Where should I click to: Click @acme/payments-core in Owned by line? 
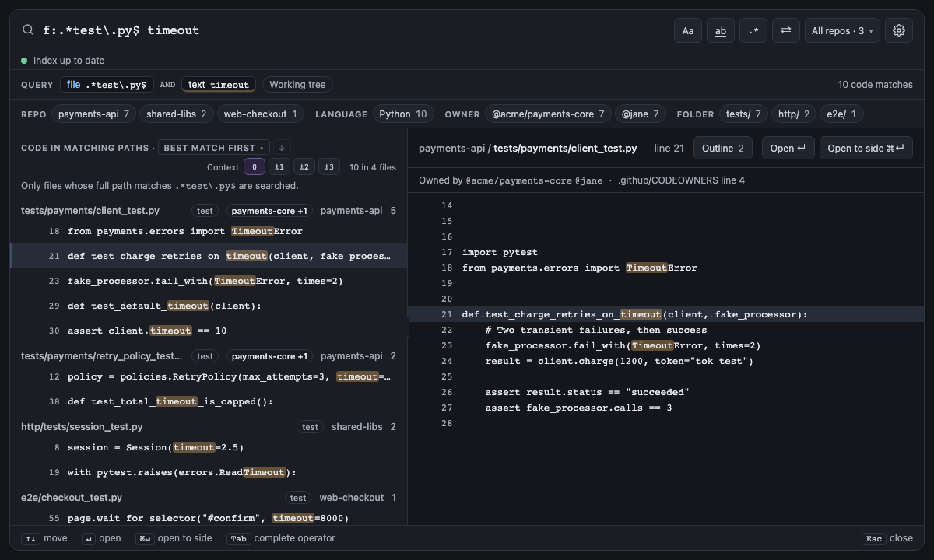pyautogui.click(x=518, y=180)
